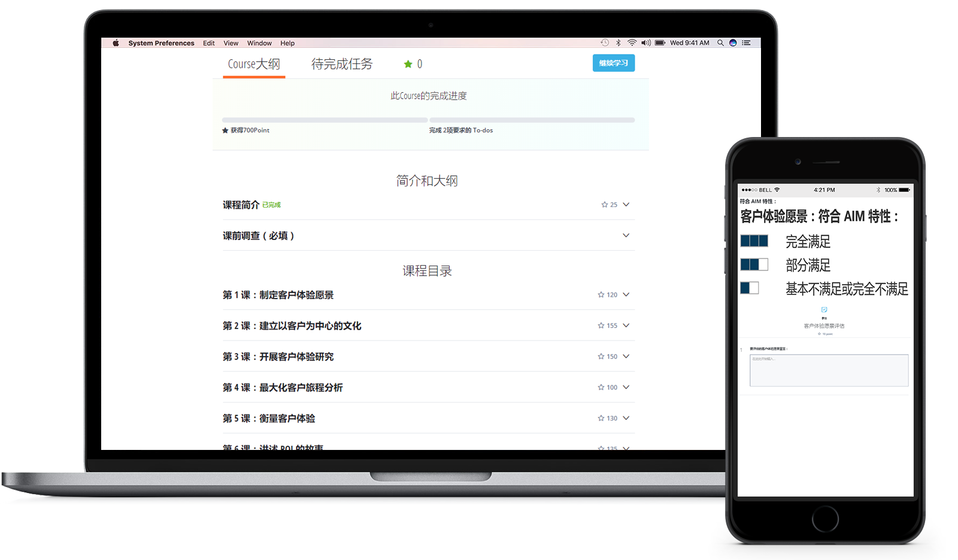Screen dimensions: 958x560
Task: Click the To-dos completion progress bar
Action: 532,120
